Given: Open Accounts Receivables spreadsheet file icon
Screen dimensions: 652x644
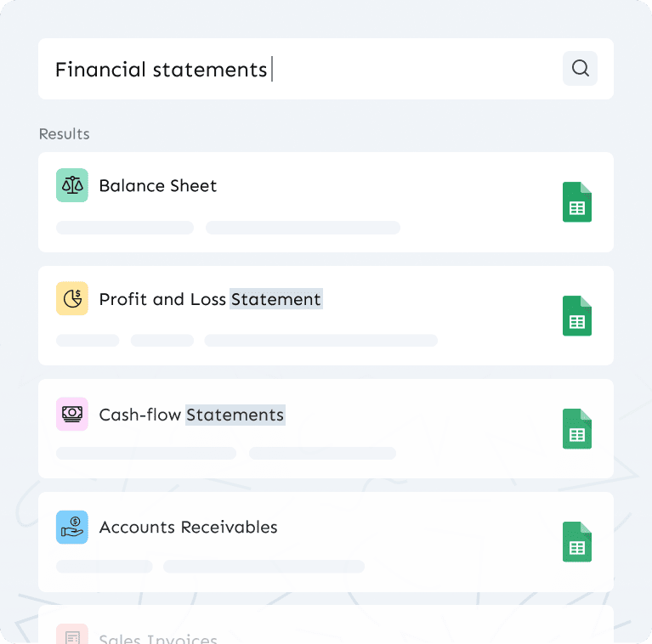Looking at the screenshot, I should tap(577, 542).
